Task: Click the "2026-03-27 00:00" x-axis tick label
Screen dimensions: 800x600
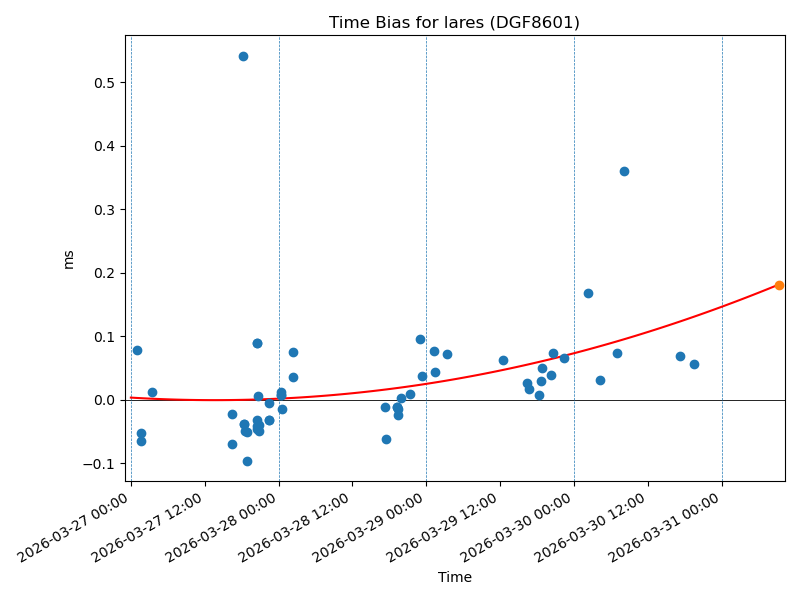Action: (76, 528)
